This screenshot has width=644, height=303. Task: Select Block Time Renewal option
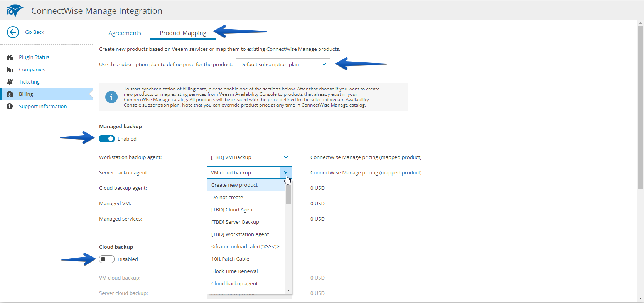pyautogui.click(x=246, y=271)
